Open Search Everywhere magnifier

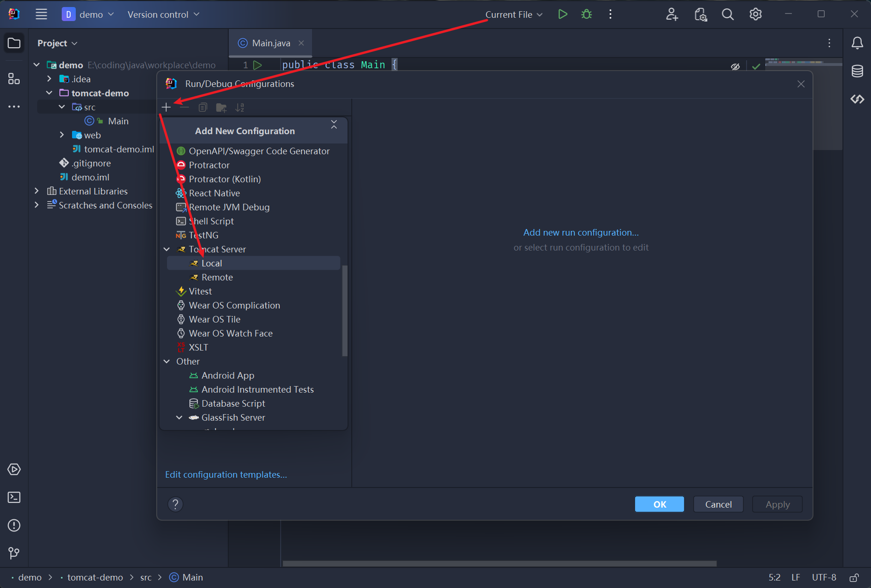(x=727, y=14)
